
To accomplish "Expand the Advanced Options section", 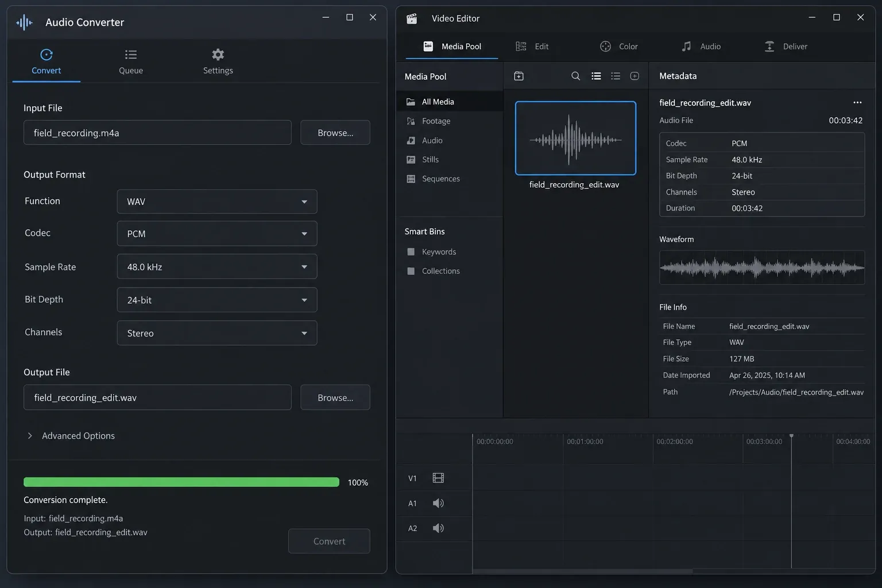I will coord(70,436).
